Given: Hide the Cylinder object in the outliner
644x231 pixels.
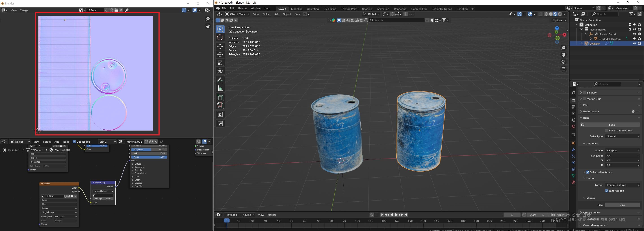Looking at the screenshot, I should (x=634, y=44).
